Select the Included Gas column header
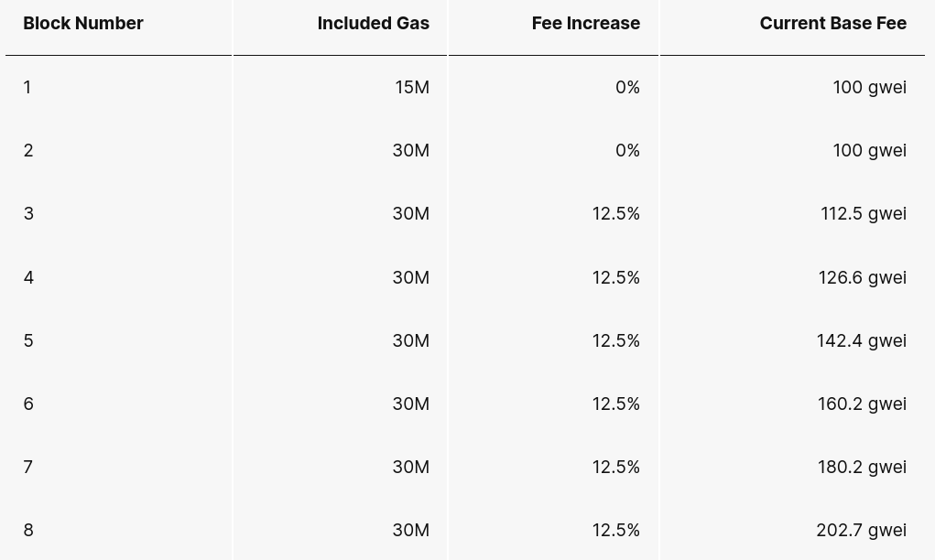935x560 pixels. [x=374, y=23]
